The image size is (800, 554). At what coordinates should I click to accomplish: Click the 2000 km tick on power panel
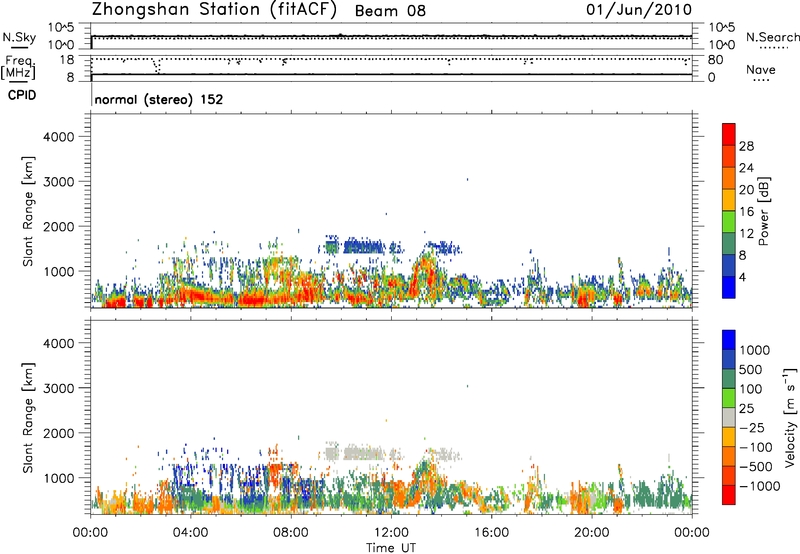click(58, 226)
